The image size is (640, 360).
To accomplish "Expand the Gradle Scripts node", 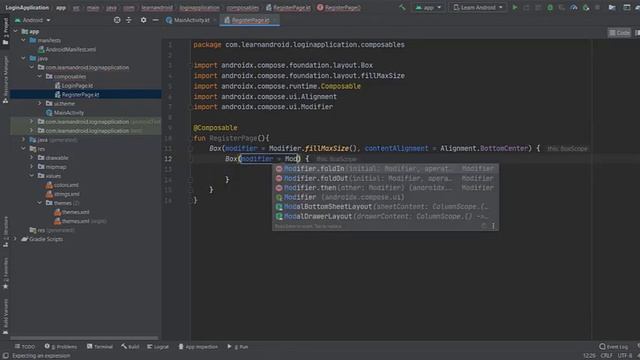I will pos(16,239).
